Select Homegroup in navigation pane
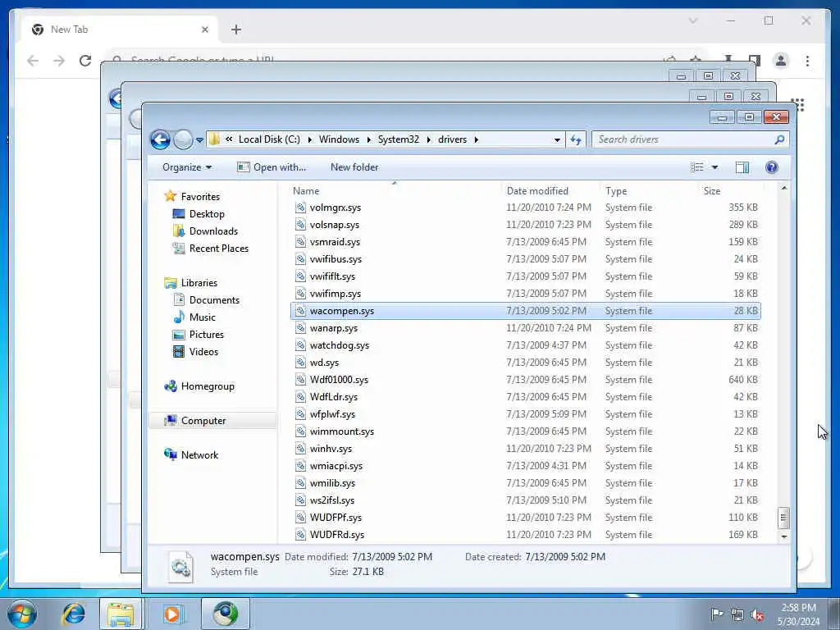The height and width of the screenshot is (630, 840). (208, 386)
